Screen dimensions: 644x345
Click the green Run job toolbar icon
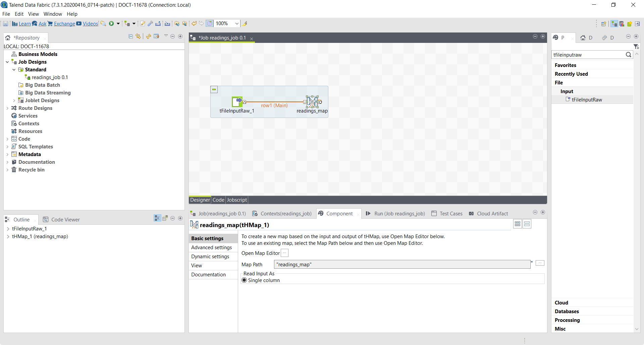coord(111,23)
